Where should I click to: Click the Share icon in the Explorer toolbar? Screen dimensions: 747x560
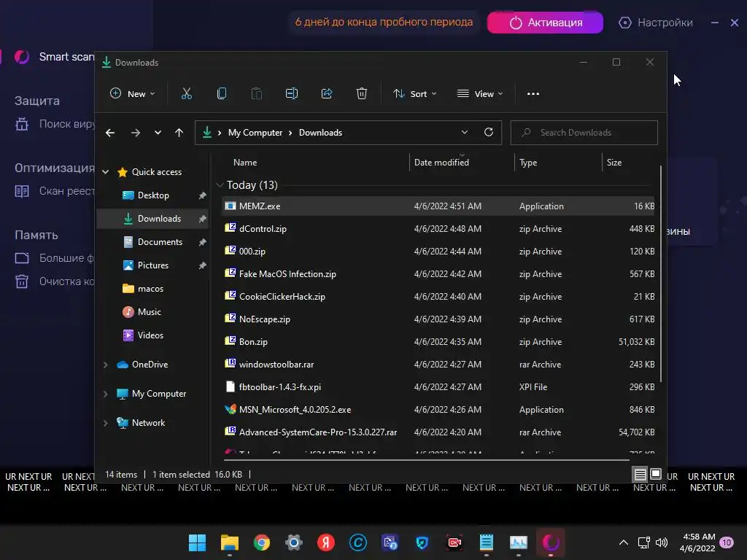point(327,94)
